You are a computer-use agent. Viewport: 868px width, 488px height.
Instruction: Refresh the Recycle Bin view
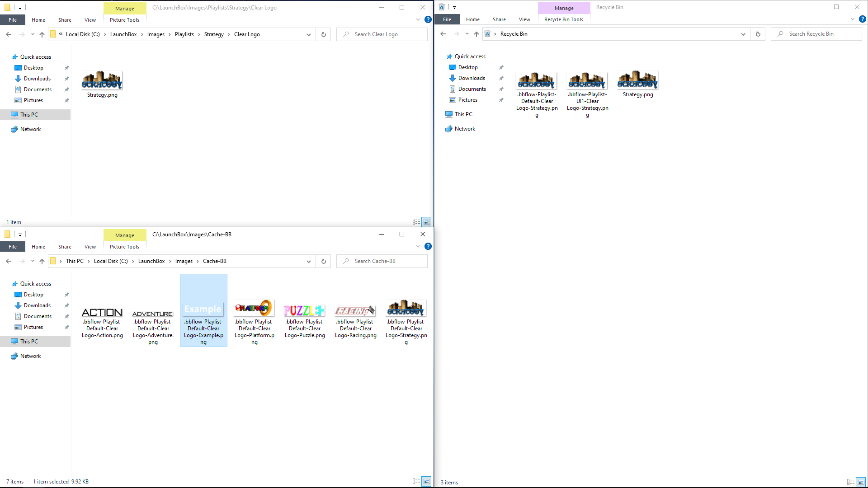(x=758, y=34)
